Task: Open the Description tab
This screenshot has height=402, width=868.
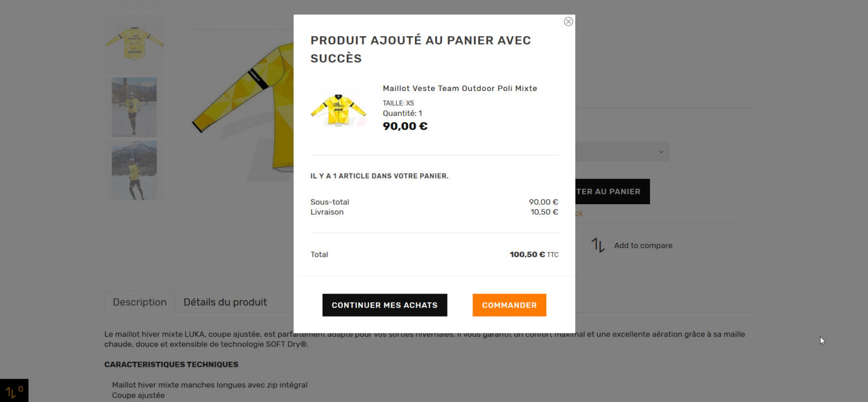Action: pyautogui.click(x=140, y=302)
